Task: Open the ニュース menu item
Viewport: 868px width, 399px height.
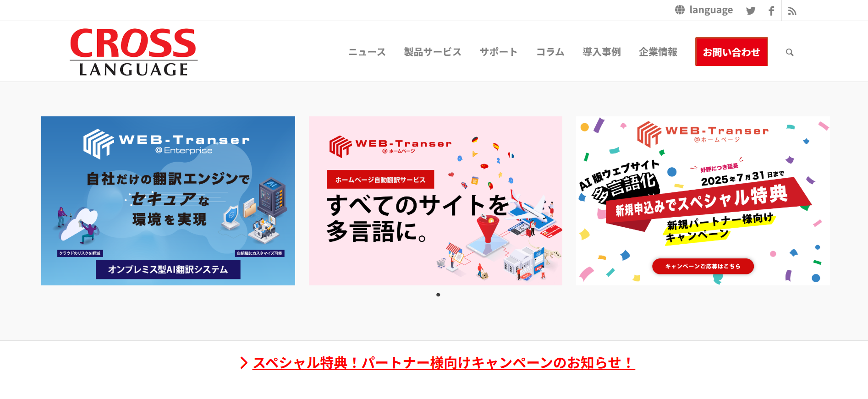Action: pos(367,52)
